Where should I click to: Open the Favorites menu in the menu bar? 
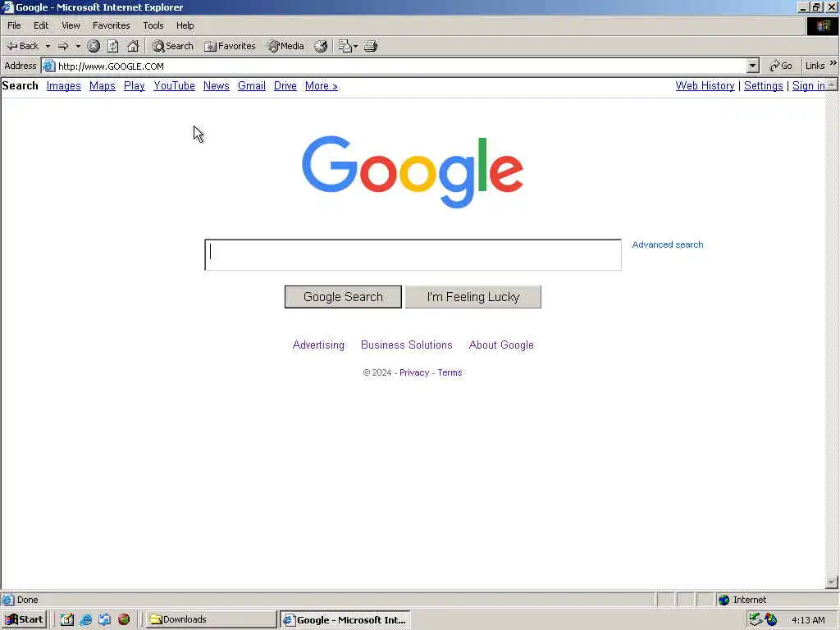click(x=111, y=25)
